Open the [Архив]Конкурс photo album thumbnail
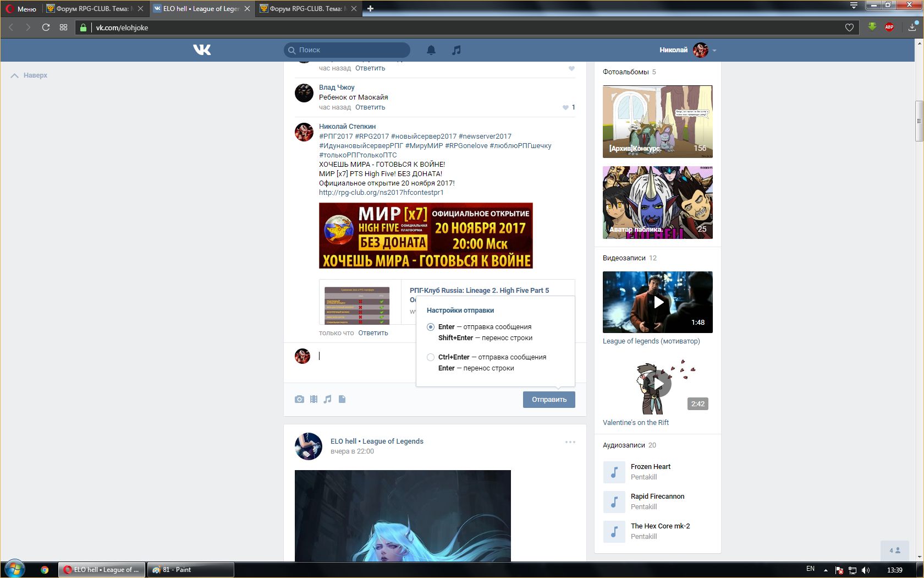Image resolution: width=924 pixels, height=578 pixels. pos(658,122)
